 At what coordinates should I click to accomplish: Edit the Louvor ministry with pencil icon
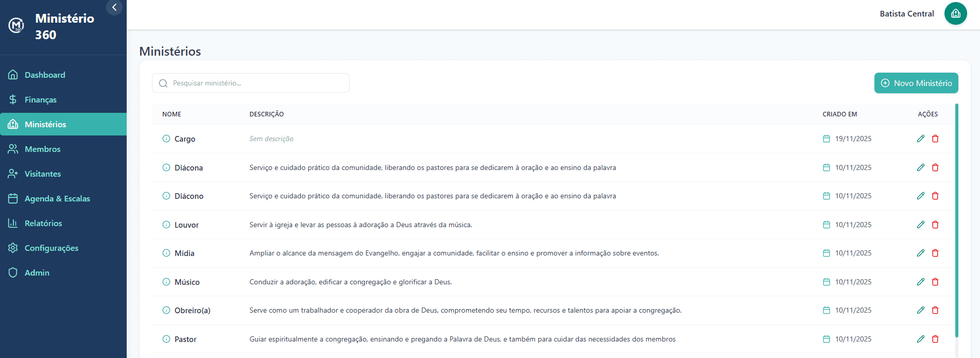(x=921, y=225)
